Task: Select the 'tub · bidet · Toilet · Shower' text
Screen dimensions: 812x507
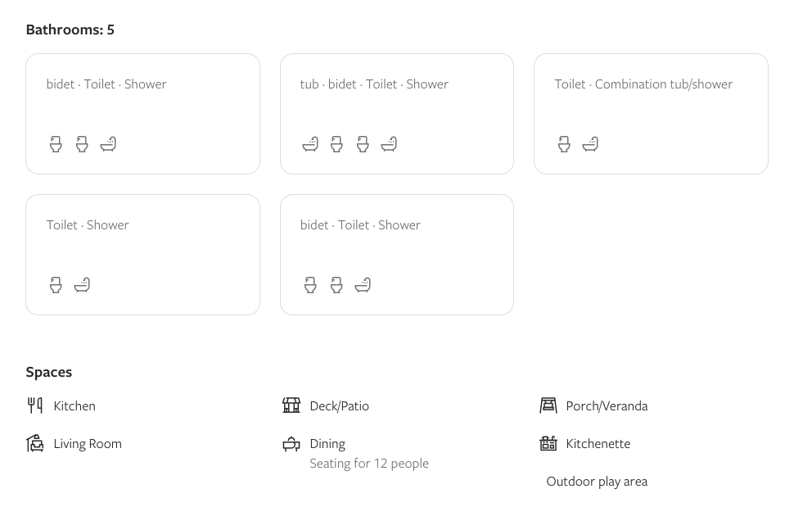Action: click(374, 84)
